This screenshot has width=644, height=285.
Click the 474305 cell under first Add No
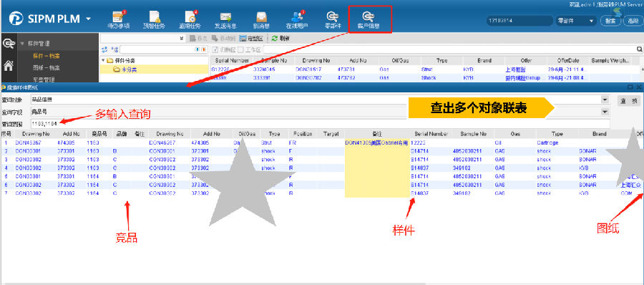(66, 142)
